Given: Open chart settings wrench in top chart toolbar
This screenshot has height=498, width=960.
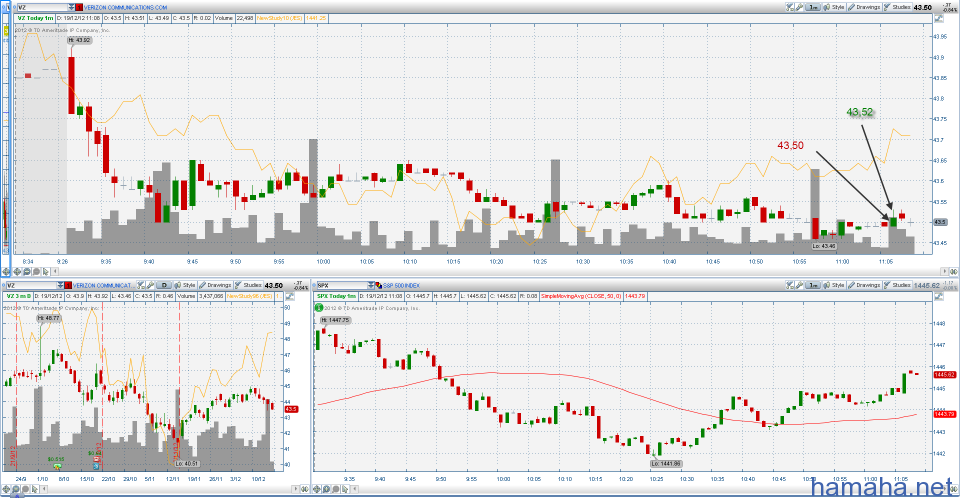Looking at the screenshot, I should pyautogui.click(x=799, y=7).
